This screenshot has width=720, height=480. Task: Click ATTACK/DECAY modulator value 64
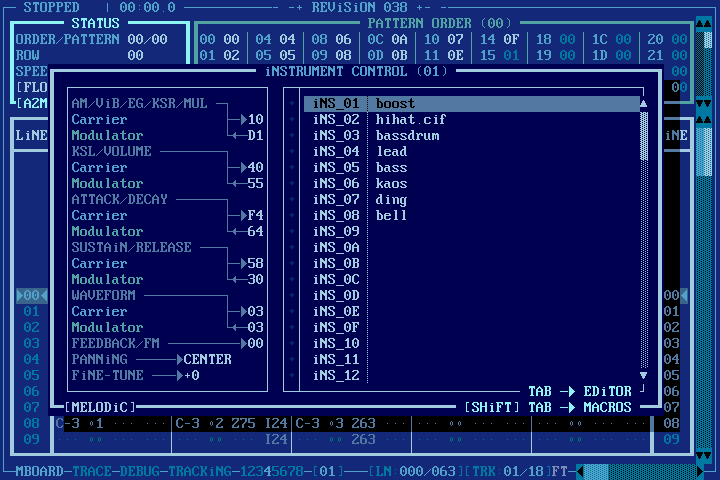(256, 232)
